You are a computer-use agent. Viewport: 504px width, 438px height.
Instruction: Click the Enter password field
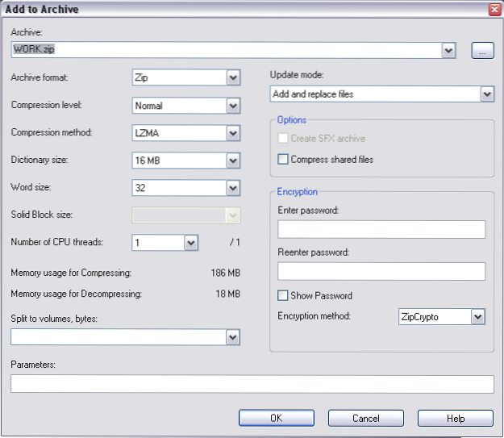pyautogui.click(x=381, y=231)
